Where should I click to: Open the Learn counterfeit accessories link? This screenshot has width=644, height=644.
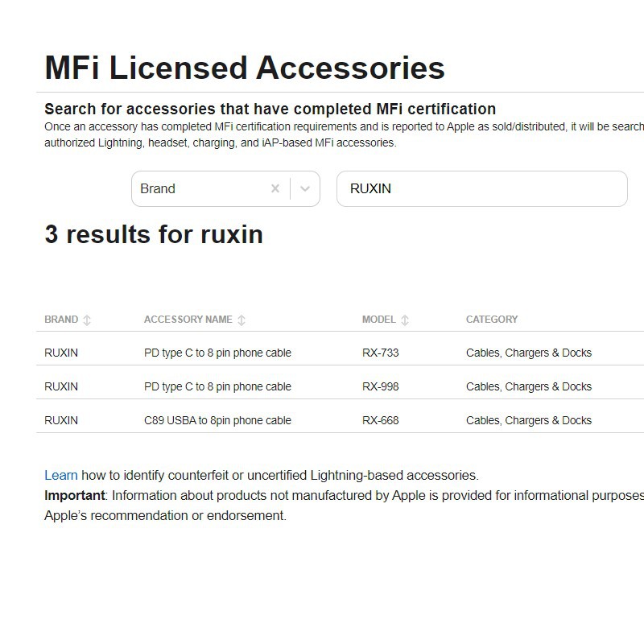click(x=61, y=475)
